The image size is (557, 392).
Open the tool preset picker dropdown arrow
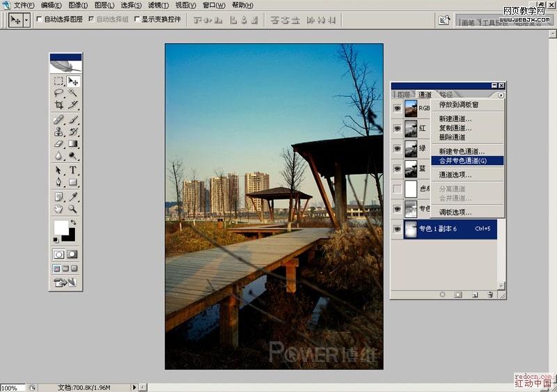tap(26, 20)
